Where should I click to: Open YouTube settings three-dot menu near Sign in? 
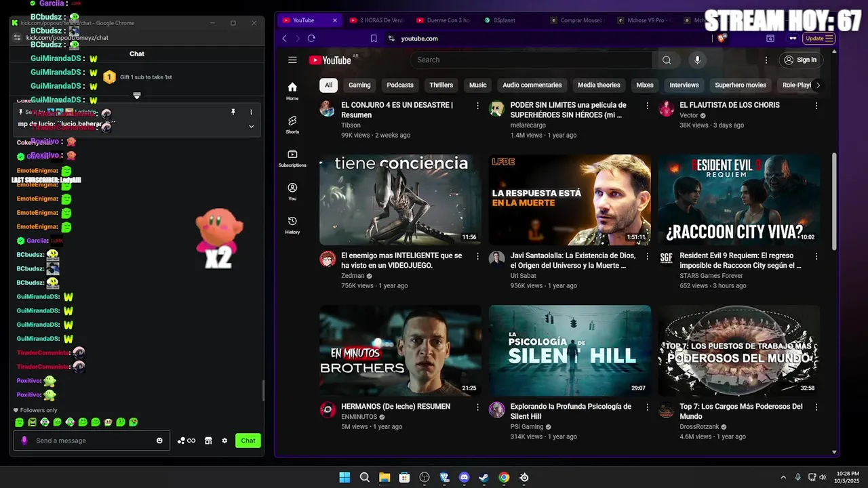pyautogui.click(x=766, y=60)
